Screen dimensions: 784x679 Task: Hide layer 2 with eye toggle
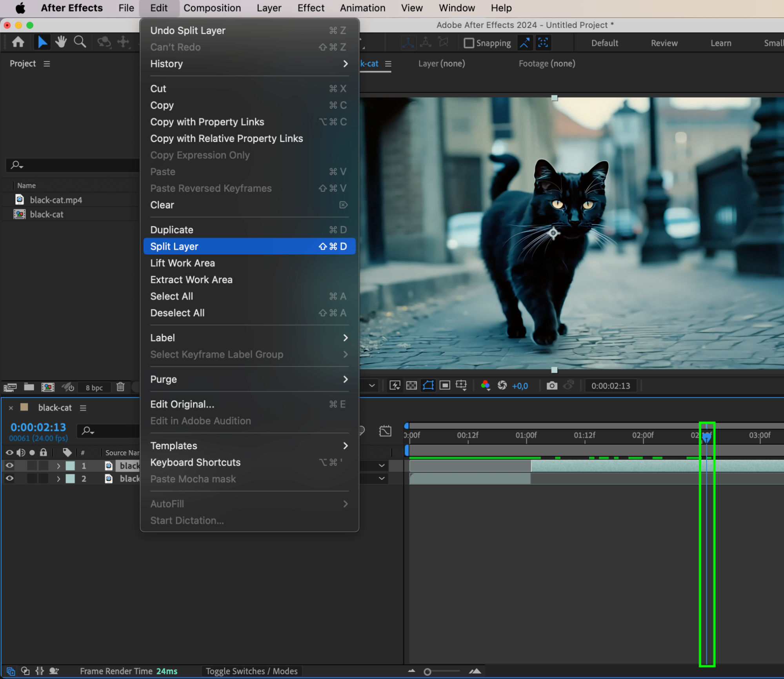(9, 479)
